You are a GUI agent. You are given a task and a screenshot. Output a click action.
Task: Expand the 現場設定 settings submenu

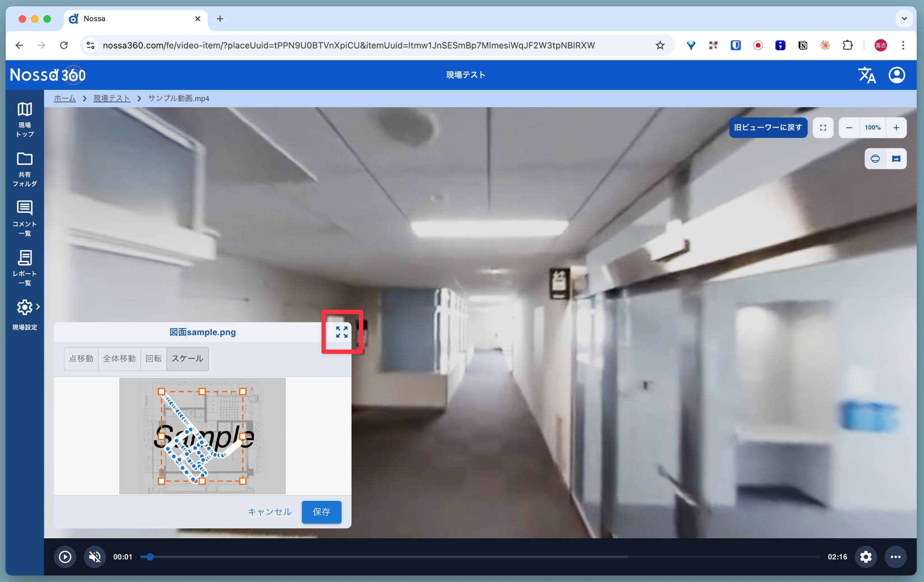tap(38, 307)
